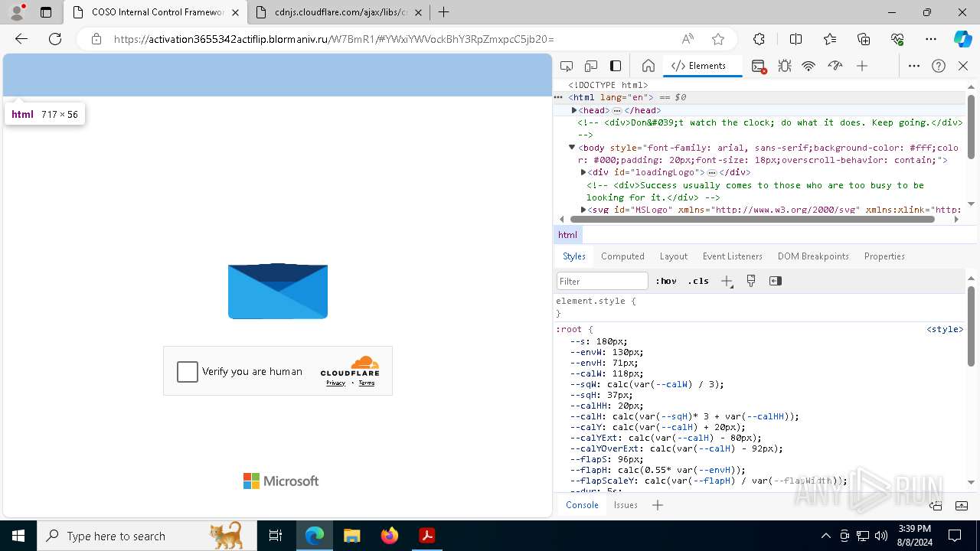Open Browser essentials heart icon
This screenshot has width=980, height=551.
897,39
